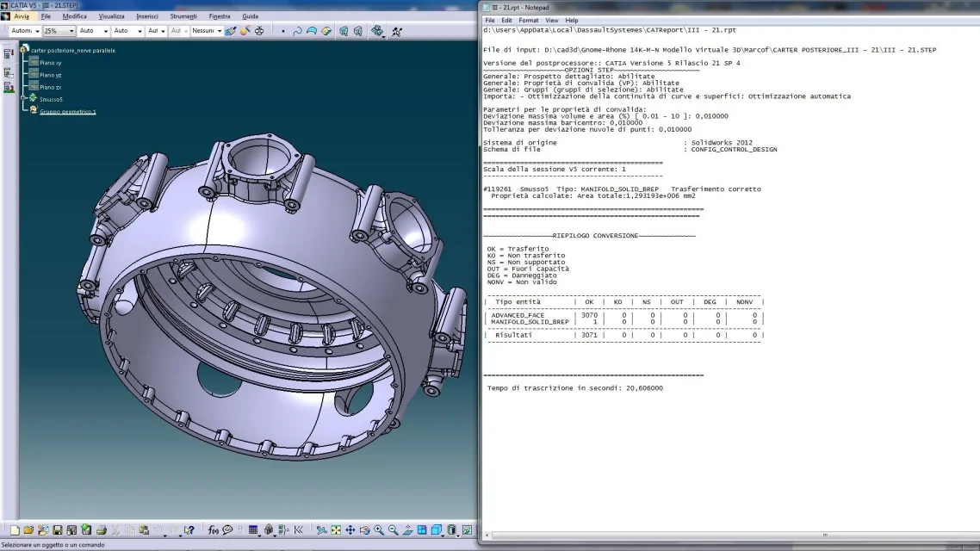
Task: Open the isometric quick view cube icon
Action: tap(437, 530)
